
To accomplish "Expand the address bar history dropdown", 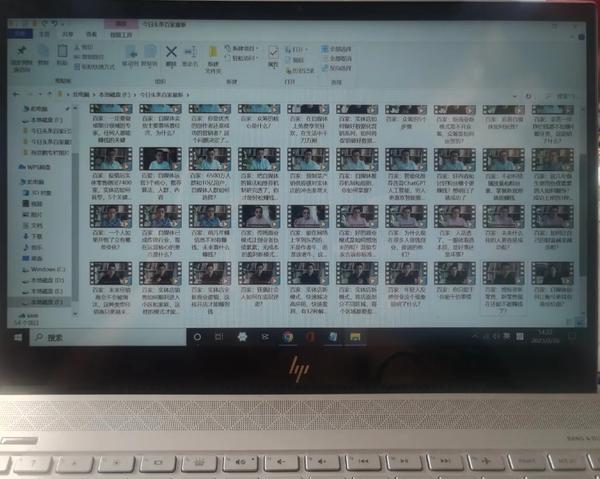I will [x=515, y=96].
